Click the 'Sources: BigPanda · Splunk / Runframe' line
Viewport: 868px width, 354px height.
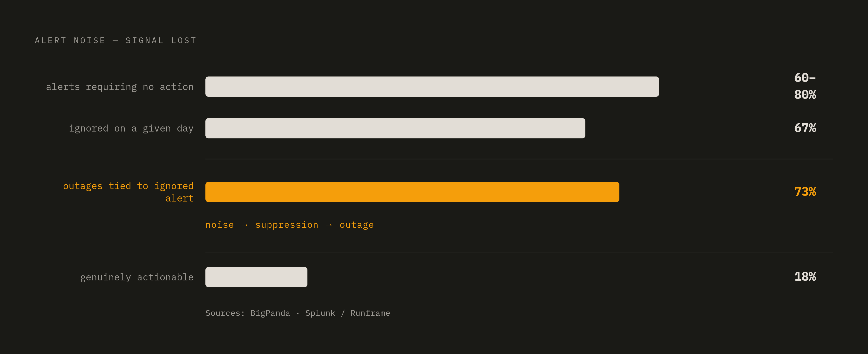coord(298,313)
